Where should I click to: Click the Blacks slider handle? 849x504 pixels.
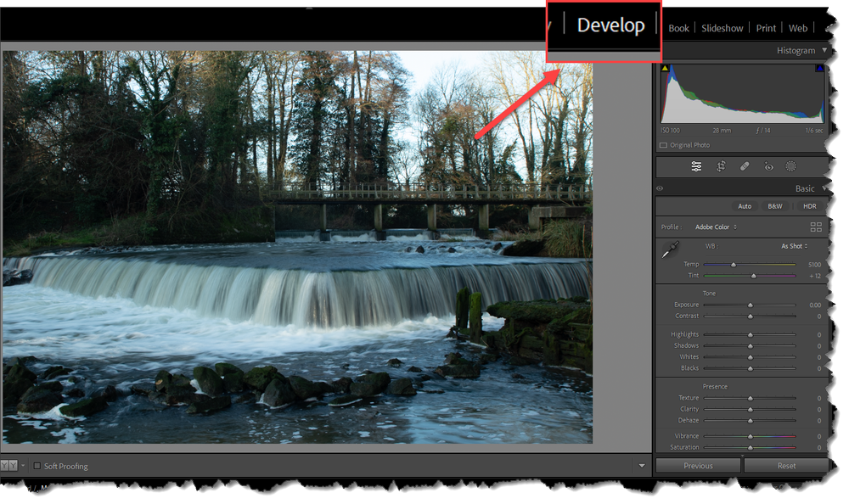tap(751, 368)
